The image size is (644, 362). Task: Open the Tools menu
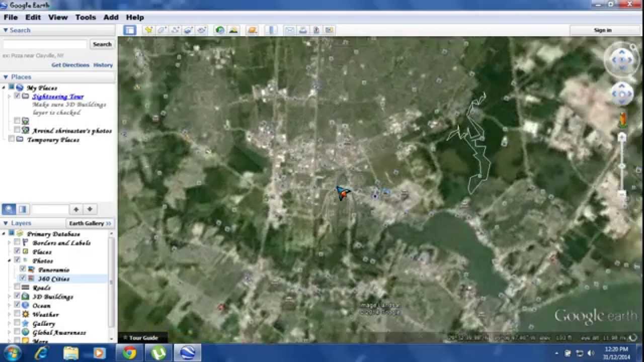86,17
